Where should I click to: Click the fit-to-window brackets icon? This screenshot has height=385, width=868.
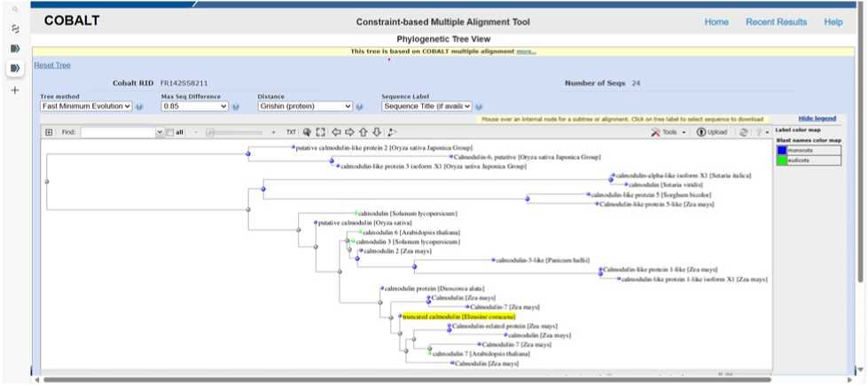[x=321, y=132]
